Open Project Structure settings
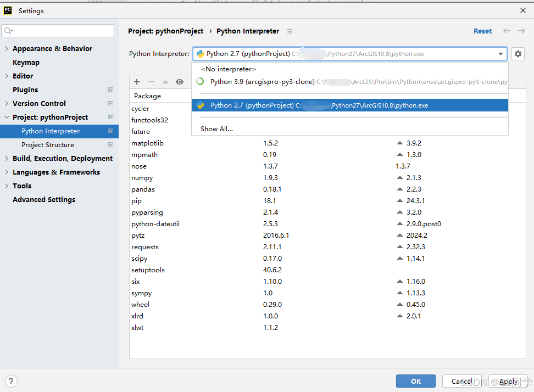Image resolution: width=534 pixels, height=392 pixels. pos(48,144)
